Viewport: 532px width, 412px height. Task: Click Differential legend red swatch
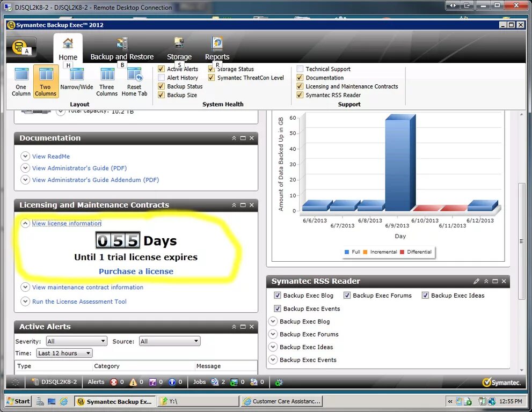pos(402,252)
